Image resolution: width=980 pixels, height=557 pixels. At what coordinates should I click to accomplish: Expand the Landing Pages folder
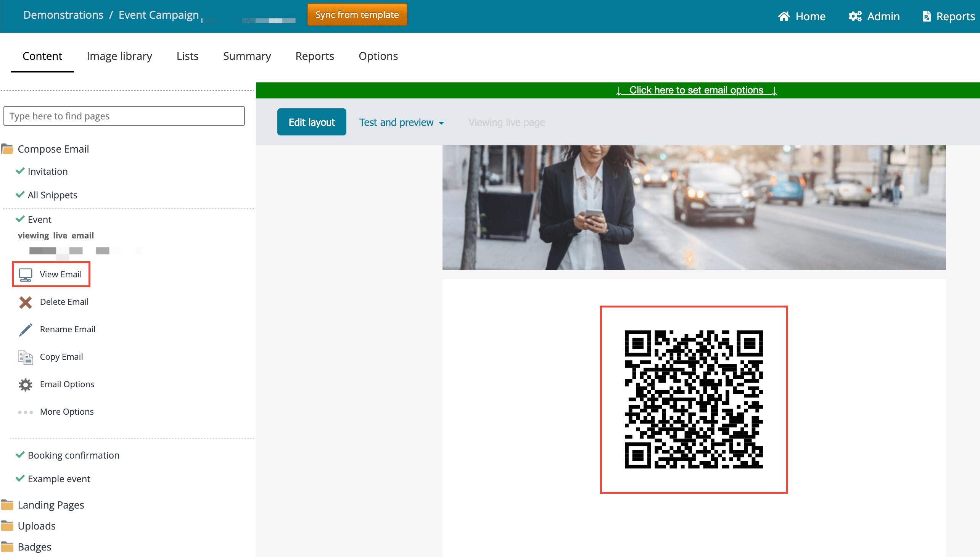tap(50, 505)
